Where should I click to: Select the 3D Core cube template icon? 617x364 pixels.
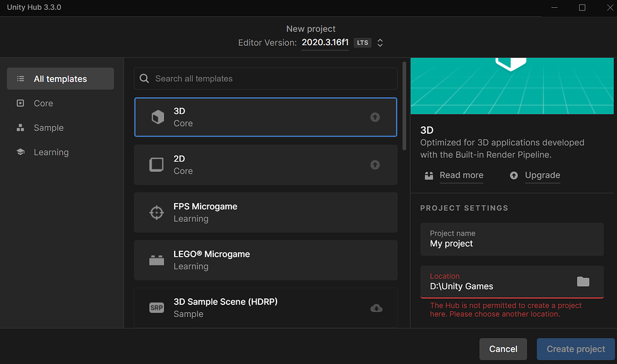157,117
